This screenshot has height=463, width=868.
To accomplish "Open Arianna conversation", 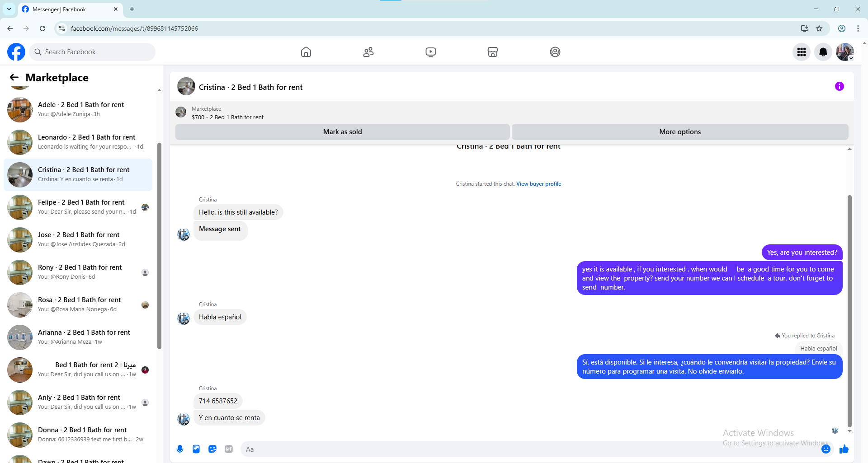I will [x=78, y=337].
